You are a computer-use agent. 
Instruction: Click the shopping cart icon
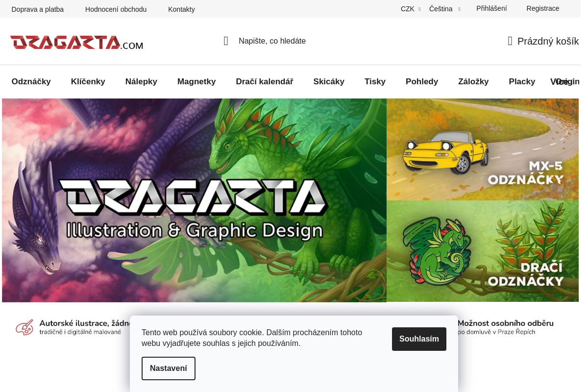tap(510, 41)
